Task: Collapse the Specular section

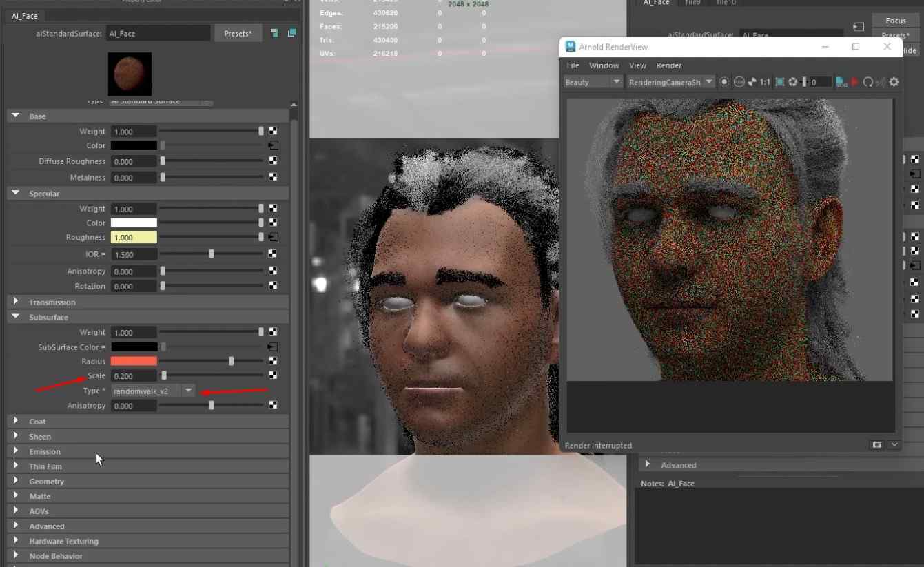Action: [15, 194]
